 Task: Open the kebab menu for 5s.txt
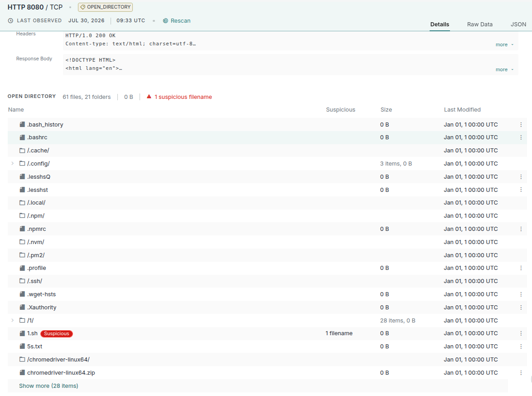pos(521,347)
